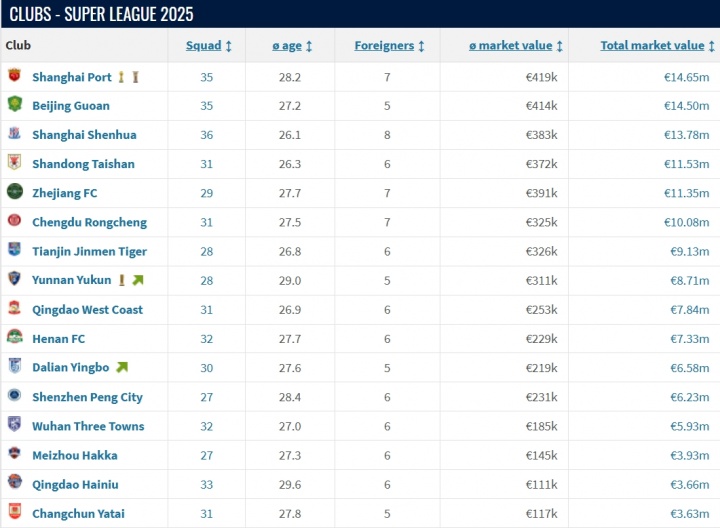This screenshot has width=720, height=528.
Task: Click the Chengdu Rongcheng club crest
Action: (x=14, y=222)
